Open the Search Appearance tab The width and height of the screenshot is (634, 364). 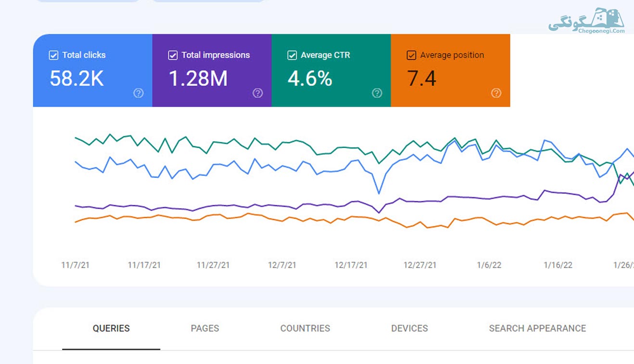(x=537, y=328)
